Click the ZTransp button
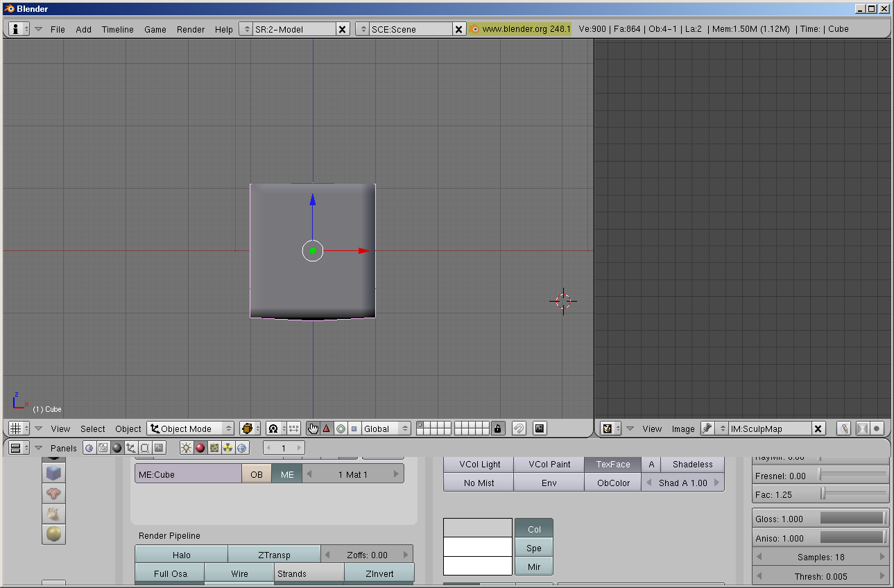This screenshot has width=894, height=588. click(x=275, y=555)
